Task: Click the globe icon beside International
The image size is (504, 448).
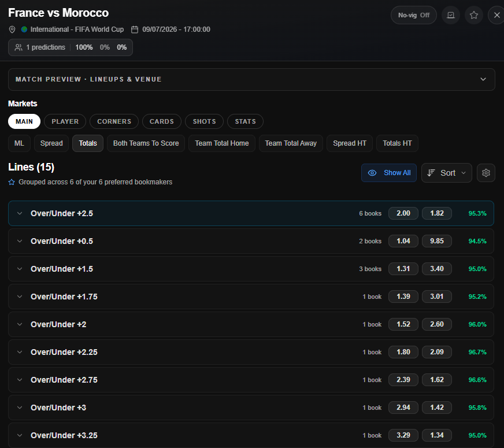Action: pos(24,29)
